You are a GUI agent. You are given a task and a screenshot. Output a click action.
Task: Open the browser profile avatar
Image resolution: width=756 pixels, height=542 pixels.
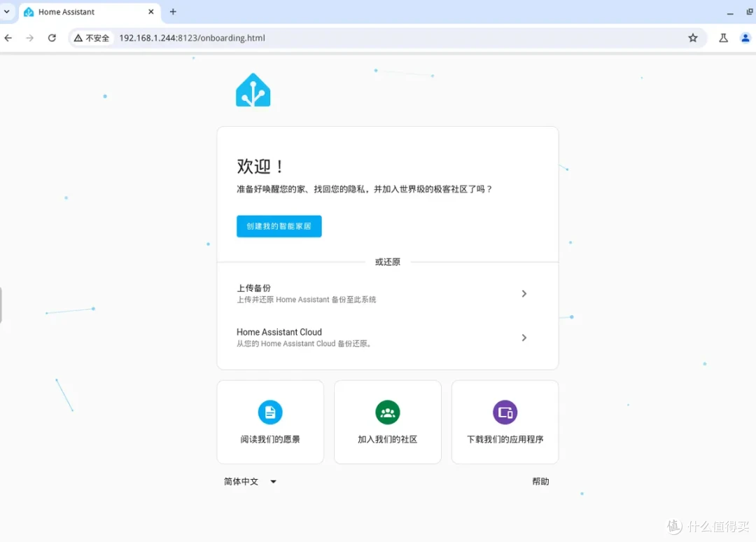click(x=745, y=38)
